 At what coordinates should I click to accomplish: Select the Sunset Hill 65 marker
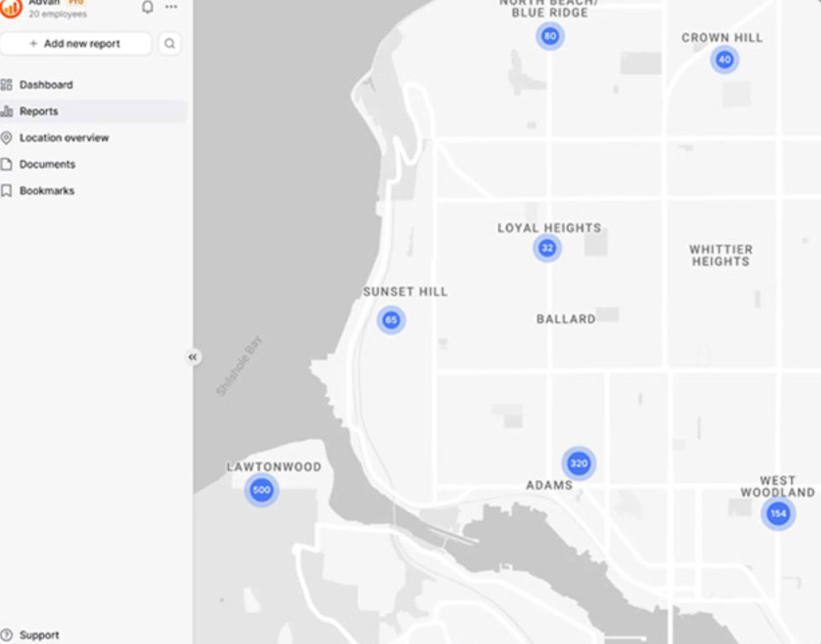[391, 320]
